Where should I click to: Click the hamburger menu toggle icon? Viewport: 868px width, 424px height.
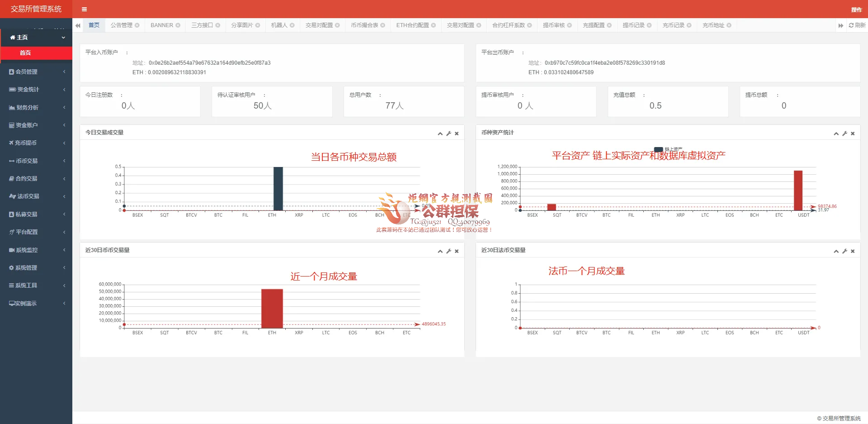pyautogui.click(x=84, y=9)
